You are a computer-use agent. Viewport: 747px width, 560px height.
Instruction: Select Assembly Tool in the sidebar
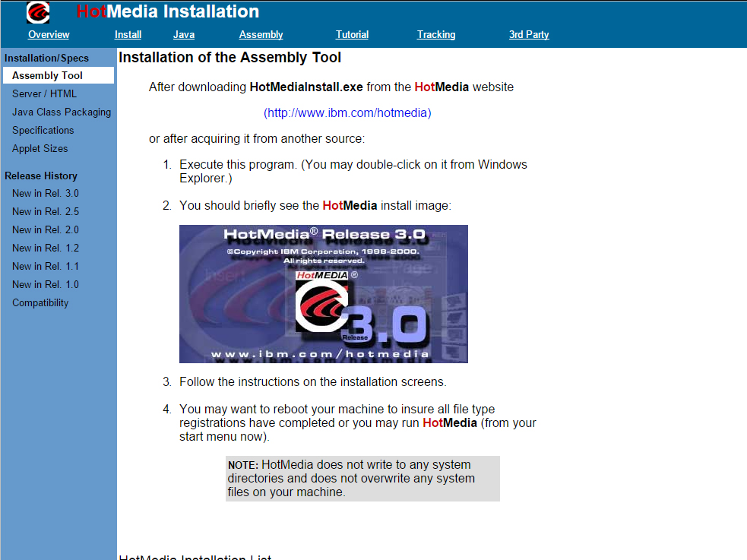click(x=59, y=76)
